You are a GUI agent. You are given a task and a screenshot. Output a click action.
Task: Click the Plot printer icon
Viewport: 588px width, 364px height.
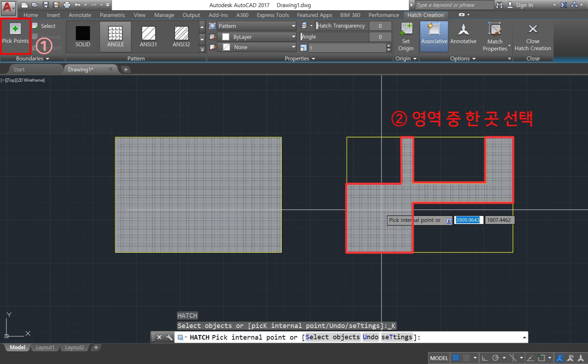pyautogui.click(x=67, y=5)
